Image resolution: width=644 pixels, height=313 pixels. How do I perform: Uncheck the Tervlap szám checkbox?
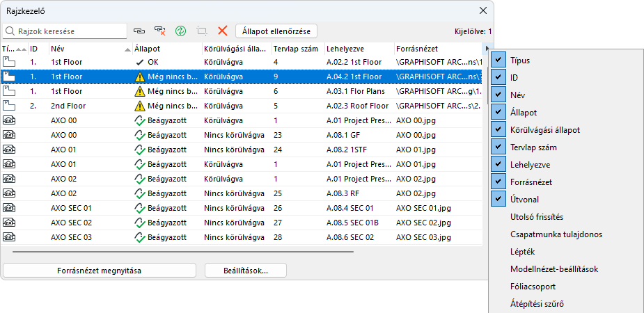tap(498, 147)
